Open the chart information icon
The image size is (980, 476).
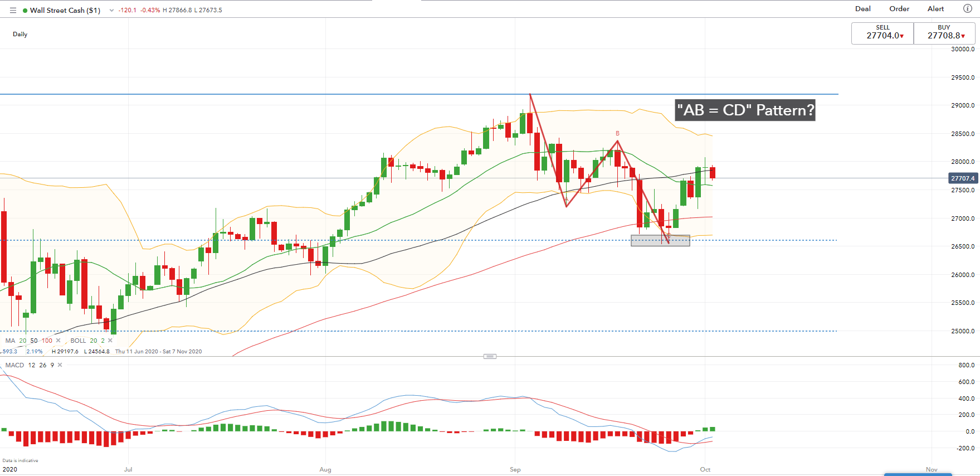pos(968,8)
